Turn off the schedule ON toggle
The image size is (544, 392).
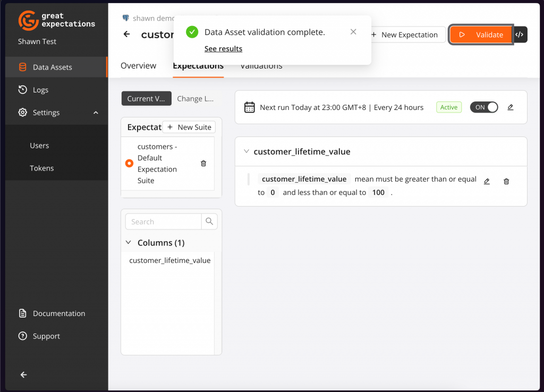click(x=484, y=107)
